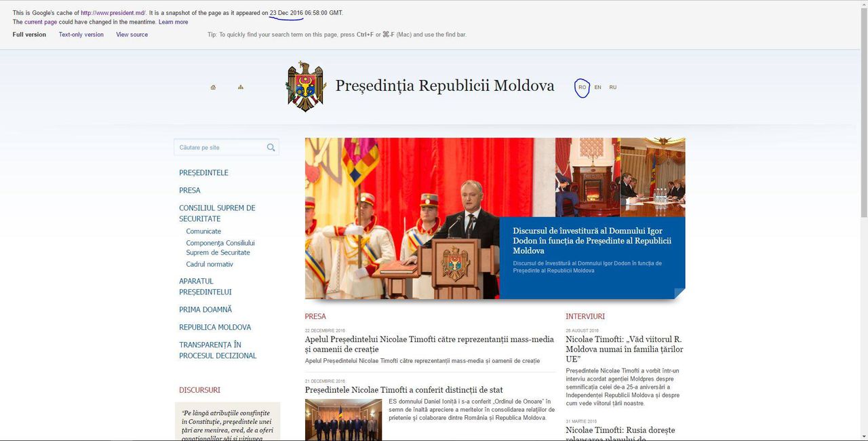
Task: Open the PREȘEDINTELE menu section
Action: pos(203,173)
